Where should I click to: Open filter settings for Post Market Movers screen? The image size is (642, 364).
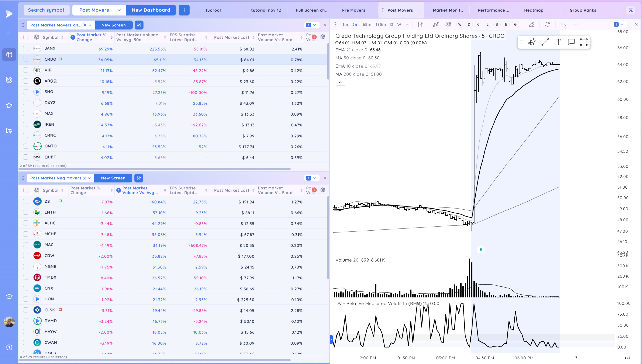pyautogui.click(x=139, y=25)
